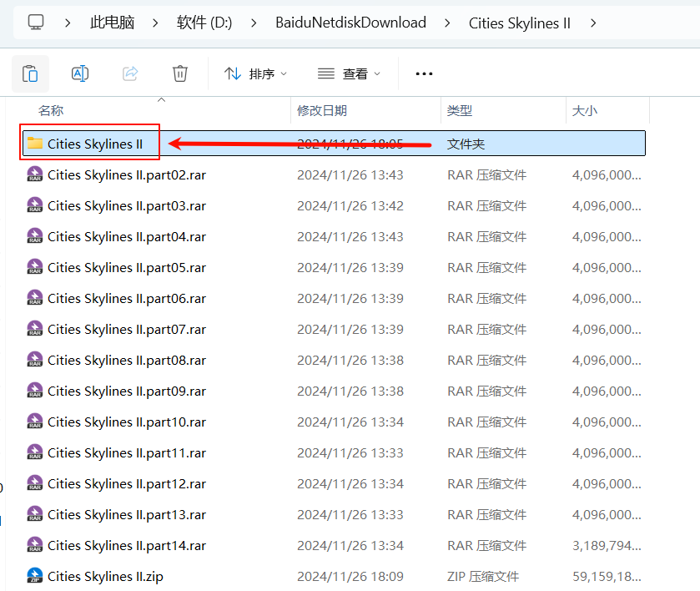Click RAR 压缩文件 type of part02.rar
The image size is (700, 591).
[487, 174]
